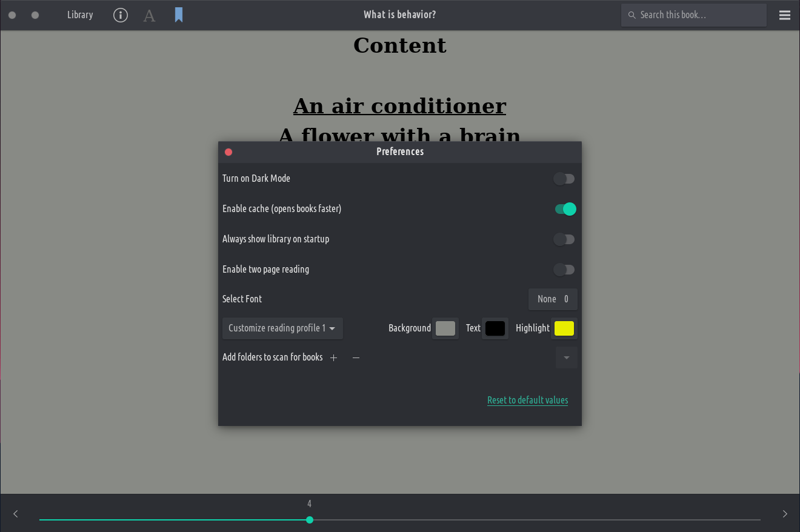Turn on Dark Mode switch

564,179
